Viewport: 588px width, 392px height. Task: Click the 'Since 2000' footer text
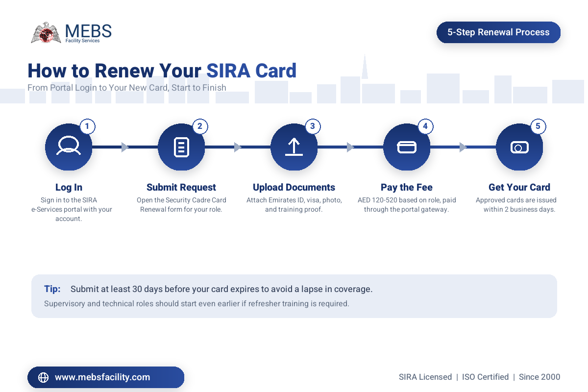coord(539,377)
